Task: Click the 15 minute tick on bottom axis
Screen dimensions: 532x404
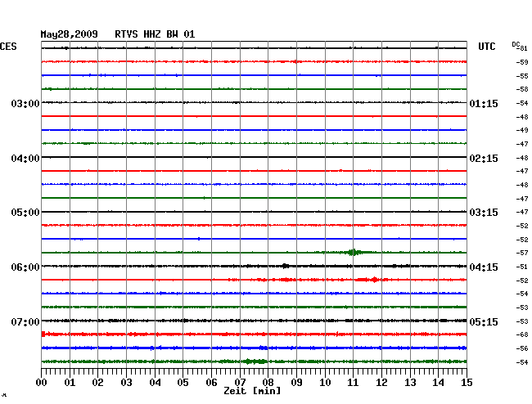Action: point(467,383)
